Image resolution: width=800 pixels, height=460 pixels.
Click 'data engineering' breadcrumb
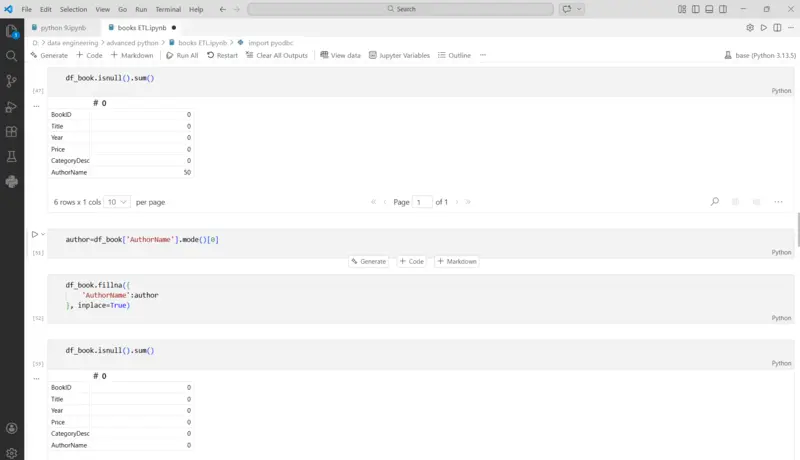click(72, 43)
